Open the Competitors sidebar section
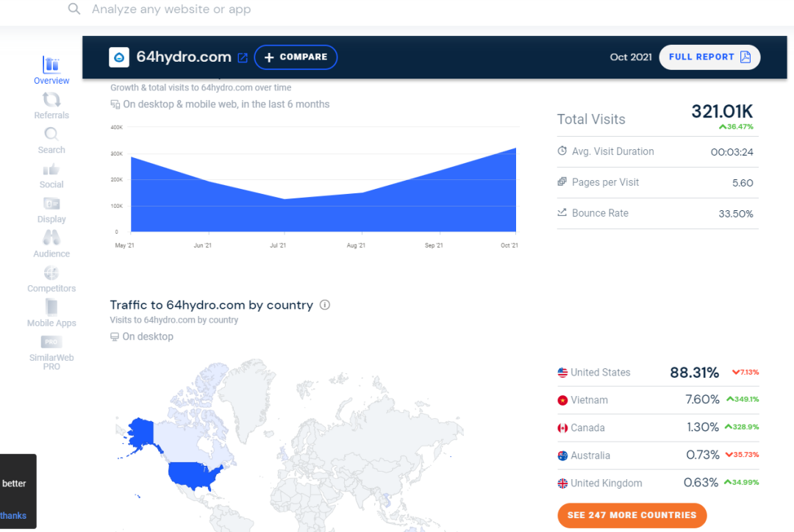Viewport: 794px width, 532px height. point(51,279)
